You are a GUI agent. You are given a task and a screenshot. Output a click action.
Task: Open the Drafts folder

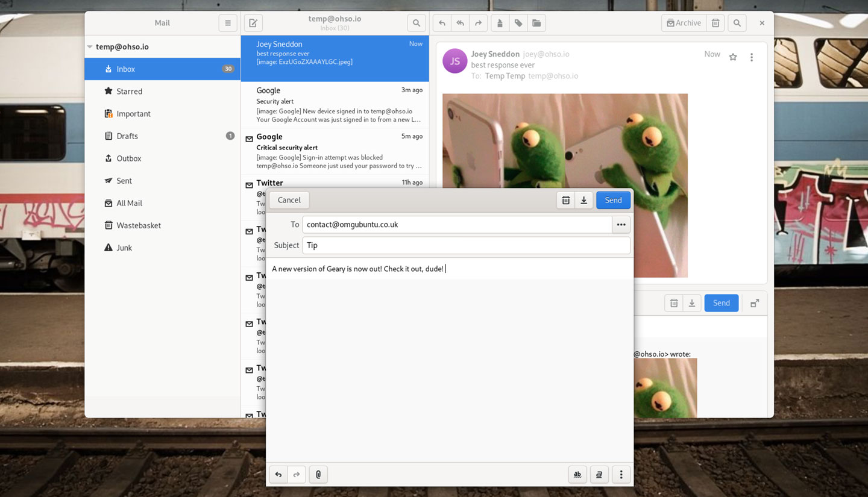163,136
